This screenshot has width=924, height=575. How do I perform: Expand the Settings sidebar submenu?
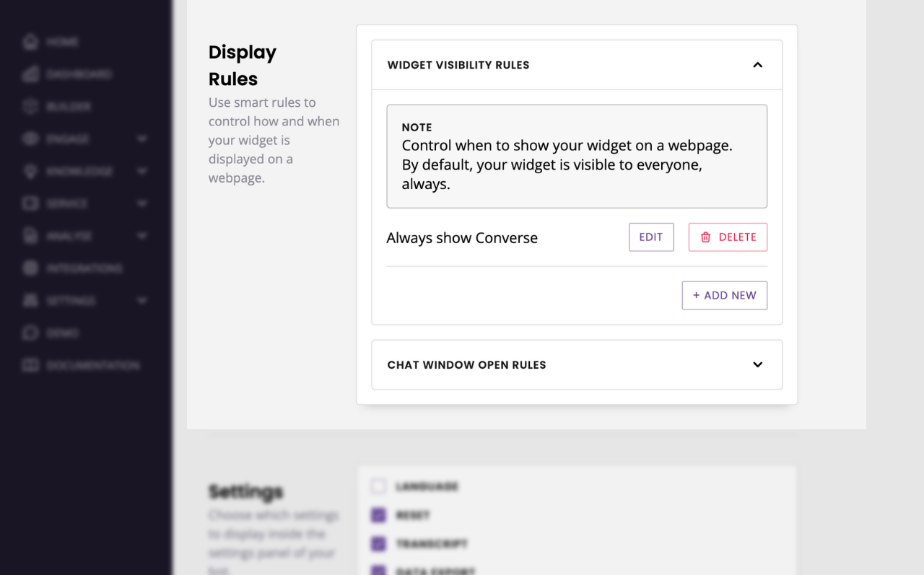141,300
